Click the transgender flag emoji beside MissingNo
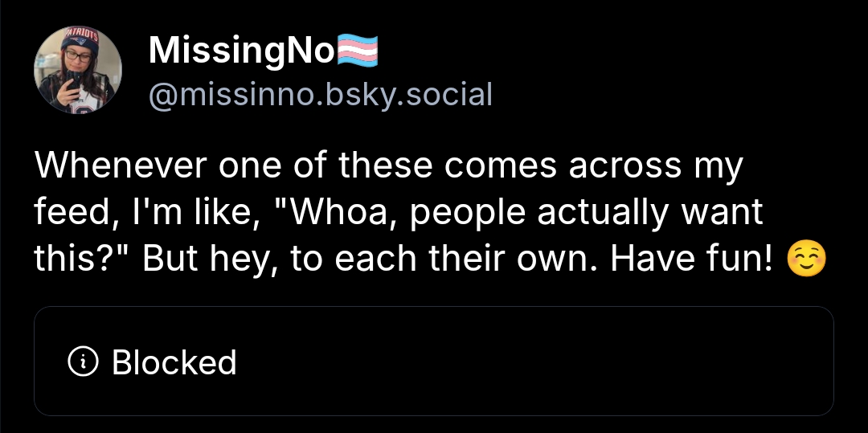Image resolution: width=868 pixels, height=433 pixels. 356,52
